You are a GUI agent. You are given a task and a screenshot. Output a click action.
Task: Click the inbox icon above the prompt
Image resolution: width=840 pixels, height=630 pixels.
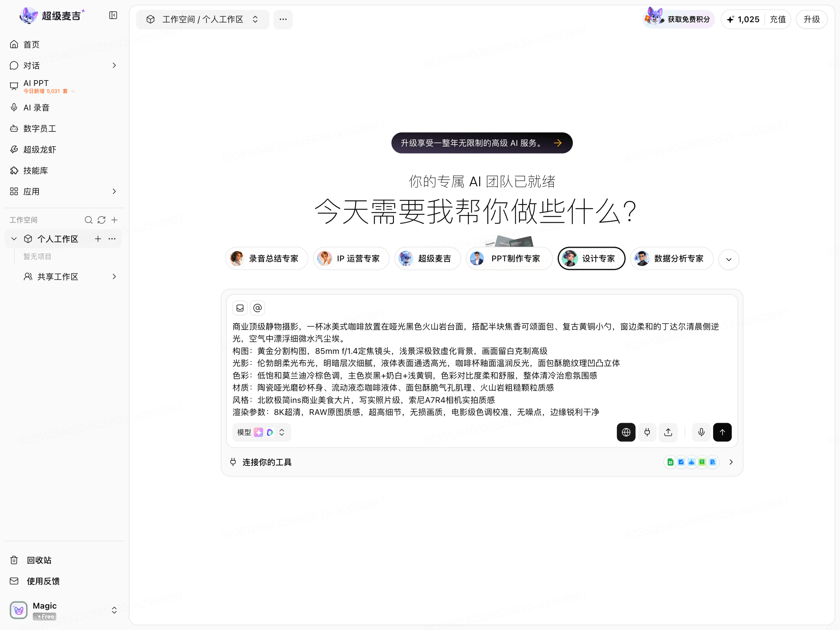coord(240,308)
